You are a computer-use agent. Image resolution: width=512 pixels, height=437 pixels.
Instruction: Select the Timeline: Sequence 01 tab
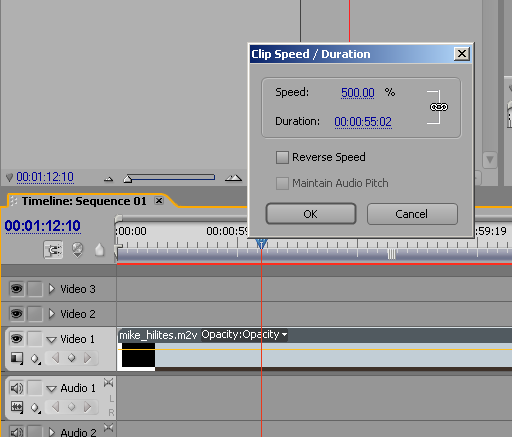click(x=84, y=201)
